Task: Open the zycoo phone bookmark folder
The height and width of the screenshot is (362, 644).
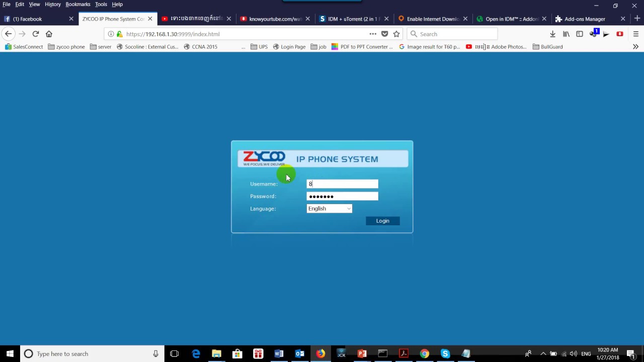Action: [x=66, y=47]
